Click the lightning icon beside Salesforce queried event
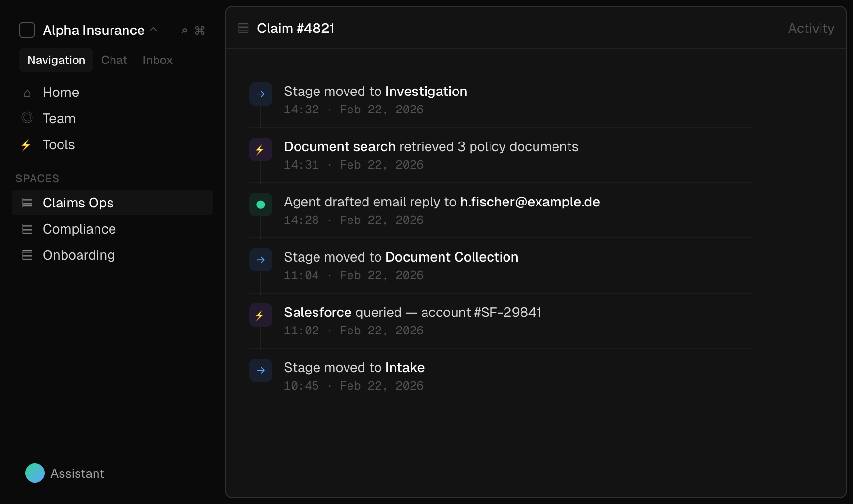Screen dimensions: 853x504 click(x=261, y=315)
